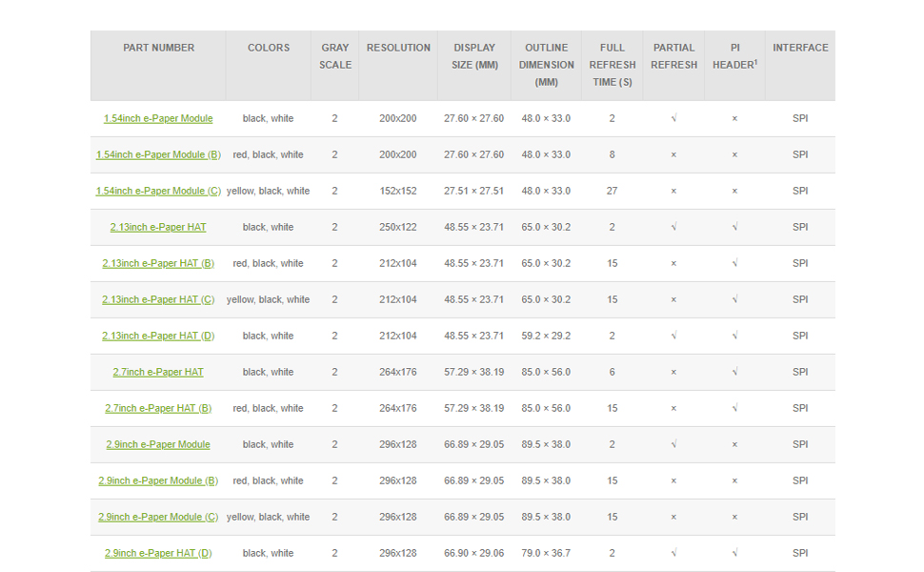Click the 2.7inch e-Paper HAT link
The height and width of the screenshot is (572, 924).
[158, 372]
